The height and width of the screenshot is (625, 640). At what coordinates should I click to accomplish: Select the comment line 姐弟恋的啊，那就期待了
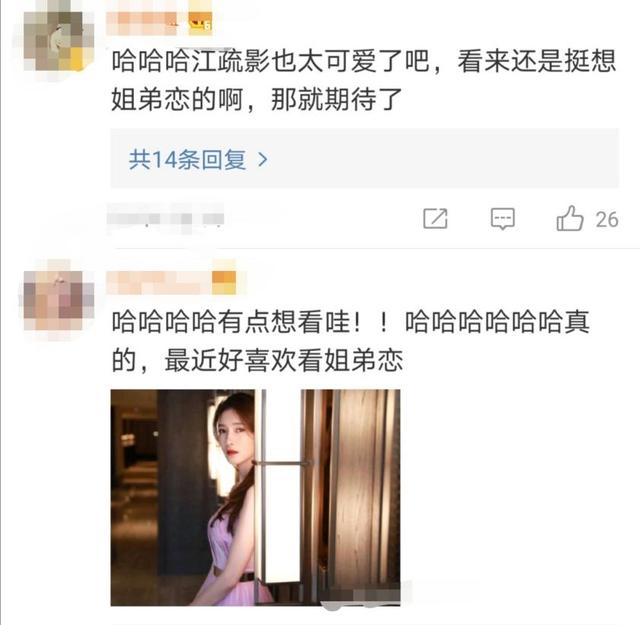257,100
